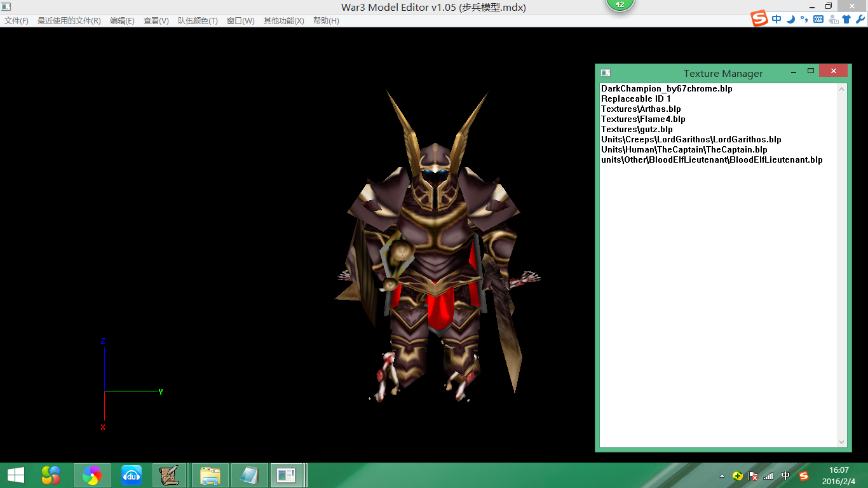Close the Texture Manager window
The height and width of the screenshot is (488, 868).
pyautogui.click(x=833, y=71)
